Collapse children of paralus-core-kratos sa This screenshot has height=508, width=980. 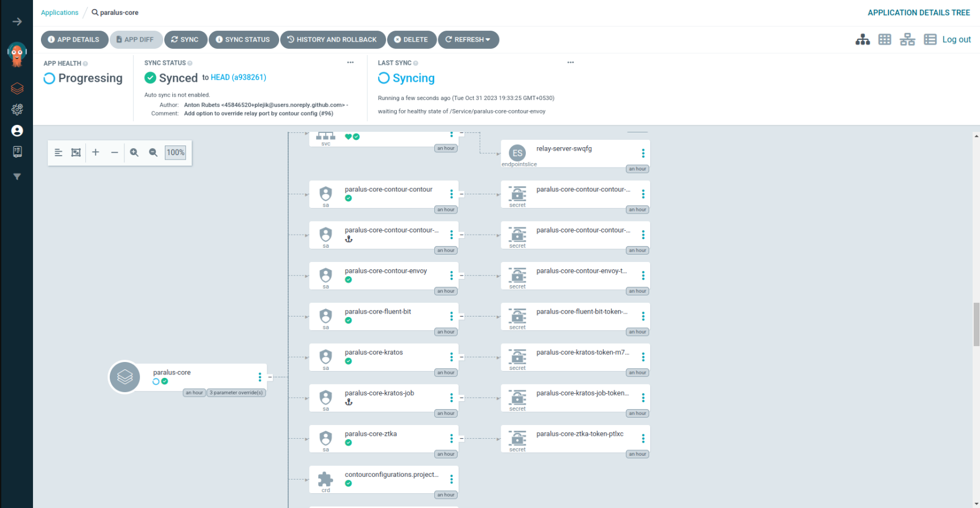[462, 357]
